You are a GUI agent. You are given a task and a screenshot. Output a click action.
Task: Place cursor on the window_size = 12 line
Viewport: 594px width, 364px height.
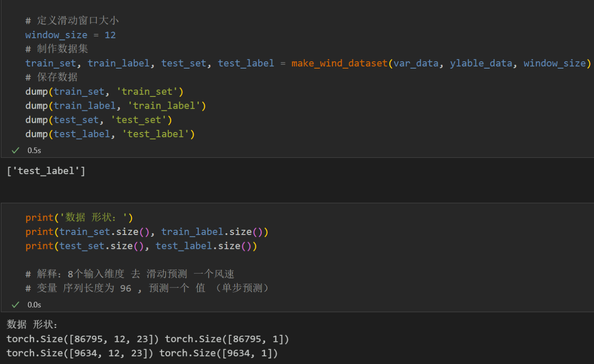[x=70, y=35]
